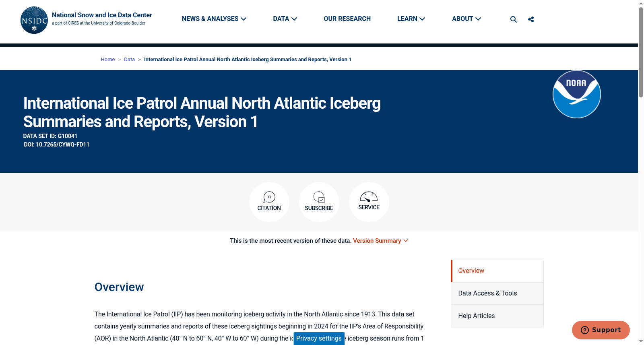Open Our Research page
The image size is (644, 345).
(347, 19)
